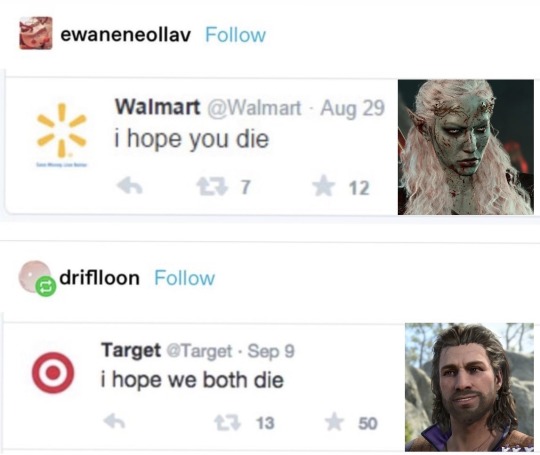540x455 pixels.
Task: View the bearded man character image
Action: pos(470,387)
